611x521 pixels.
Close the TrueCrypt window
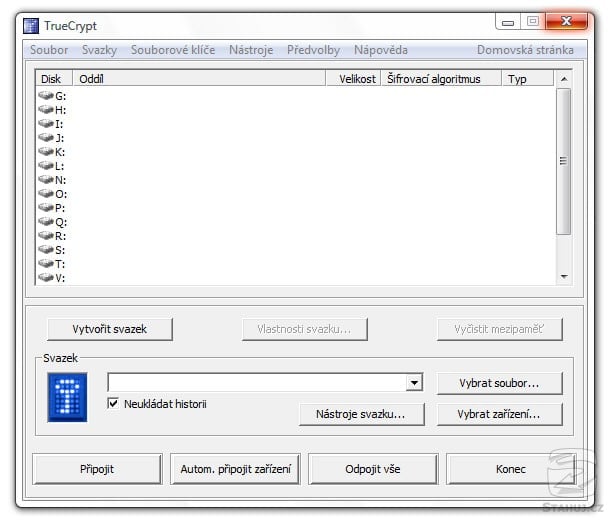coord(566,21)
